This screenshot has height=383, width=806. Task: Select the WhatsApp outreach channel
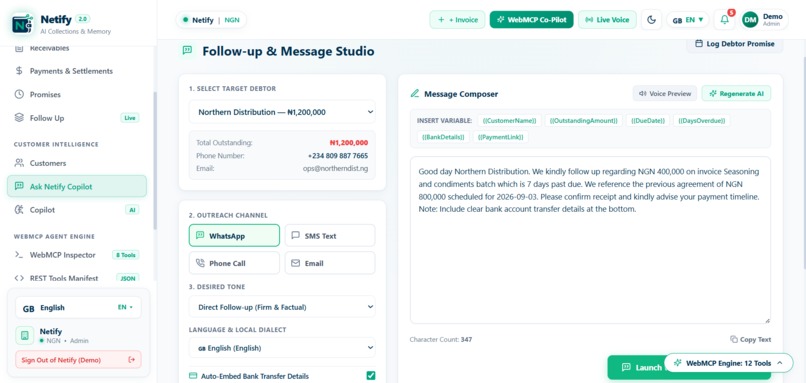234,235
